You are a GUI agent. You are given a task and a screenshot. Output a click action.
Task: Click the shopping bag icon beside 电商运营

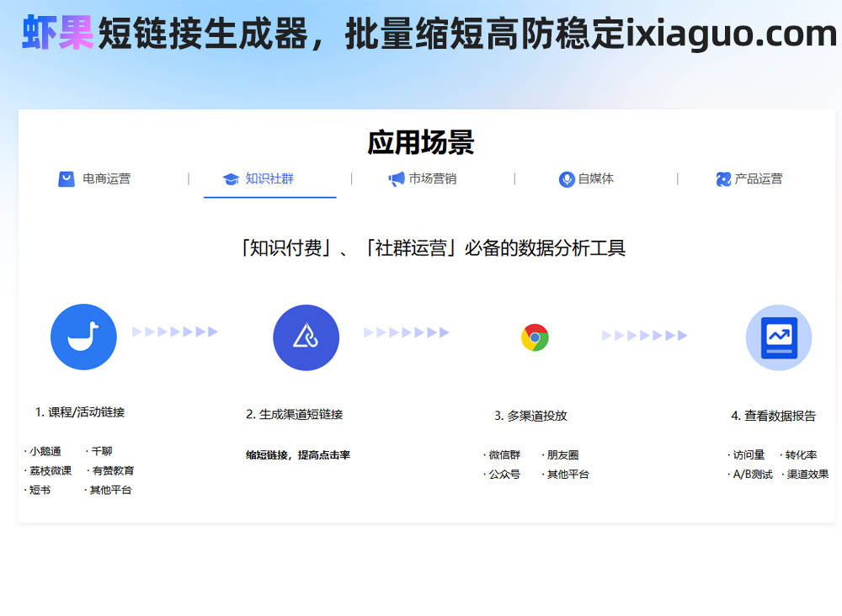[x=67, y=179]
